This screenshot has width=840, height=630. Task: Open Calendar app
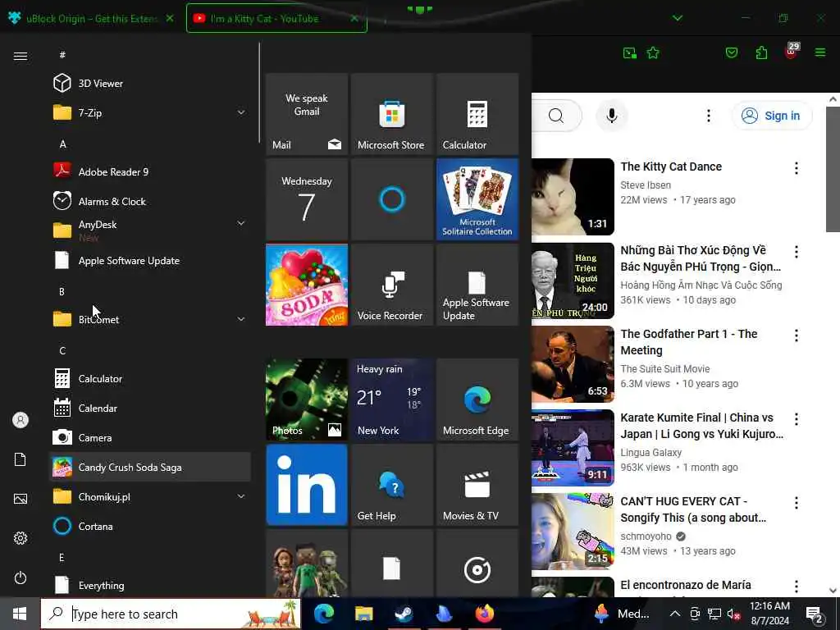point(150,409)
